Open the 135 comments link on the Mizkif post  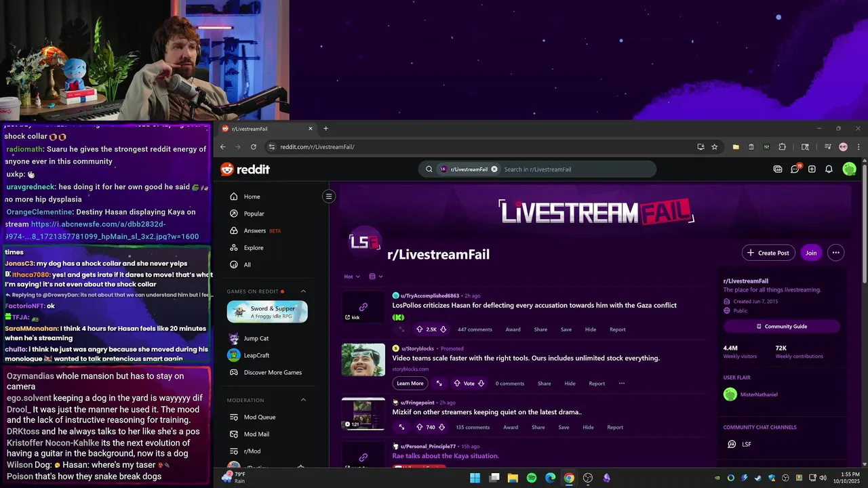473,427
